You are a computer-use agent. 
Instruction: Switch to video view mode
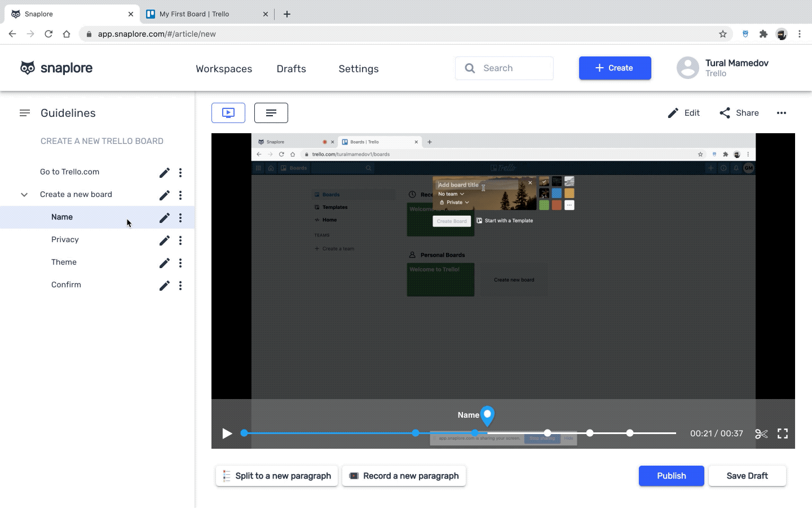point(228,113)
